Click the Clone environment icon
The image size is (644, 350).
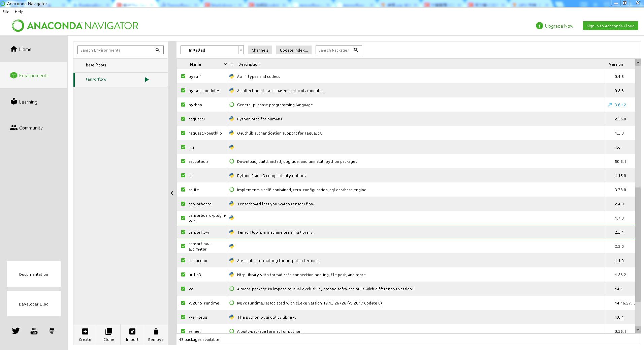108,331
